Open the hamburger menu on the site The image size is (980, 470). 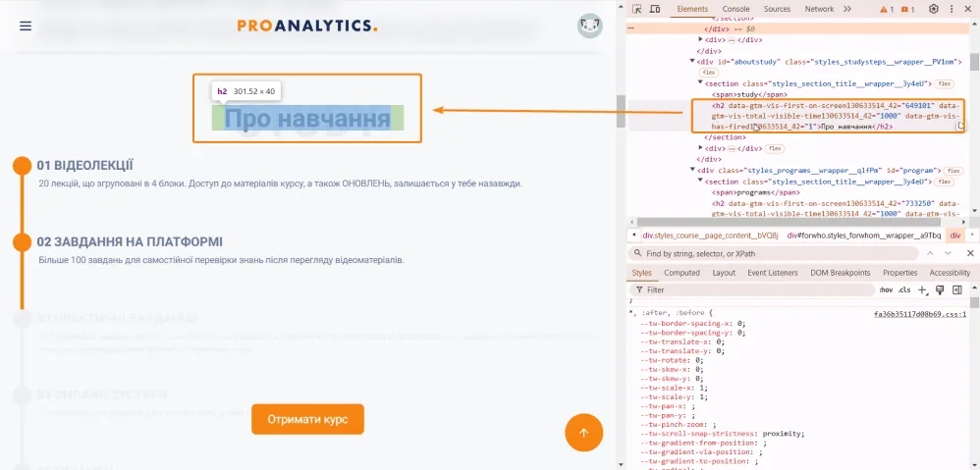pos(26,26)
